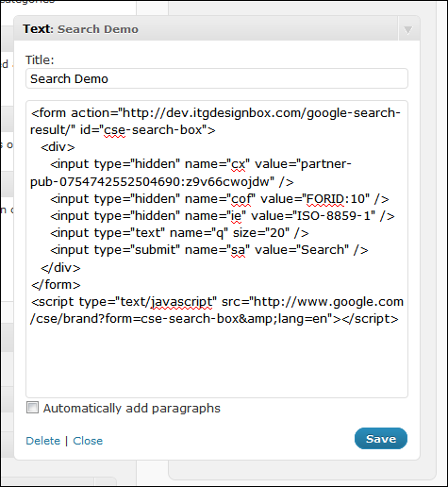Click the code line with type="submit"

pyautogui.click(x=209, y=250)
